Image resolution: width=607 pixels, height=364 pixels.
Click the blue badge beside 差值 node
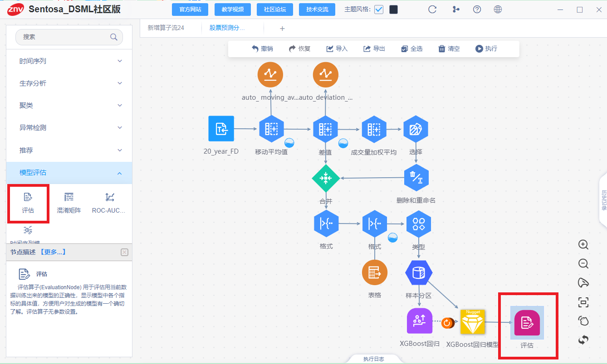coord(343,143)
